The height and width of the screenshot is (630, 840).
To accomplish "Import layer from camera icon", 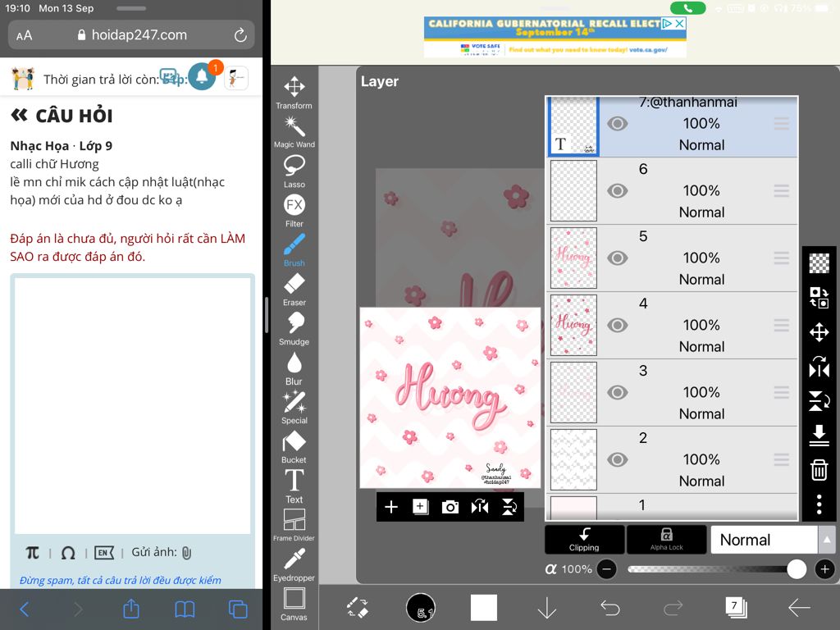I will coord(450,507).
